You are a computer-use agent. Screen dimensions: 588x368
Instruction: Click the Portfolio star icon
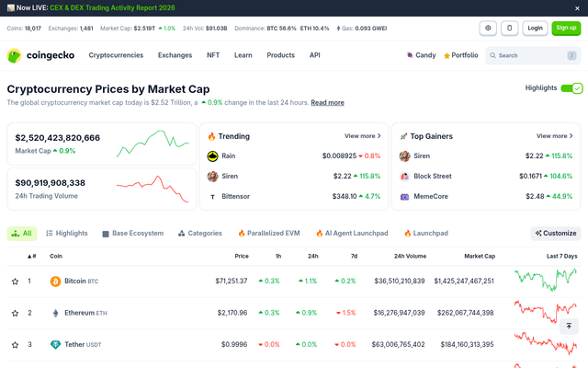[447, 55]
